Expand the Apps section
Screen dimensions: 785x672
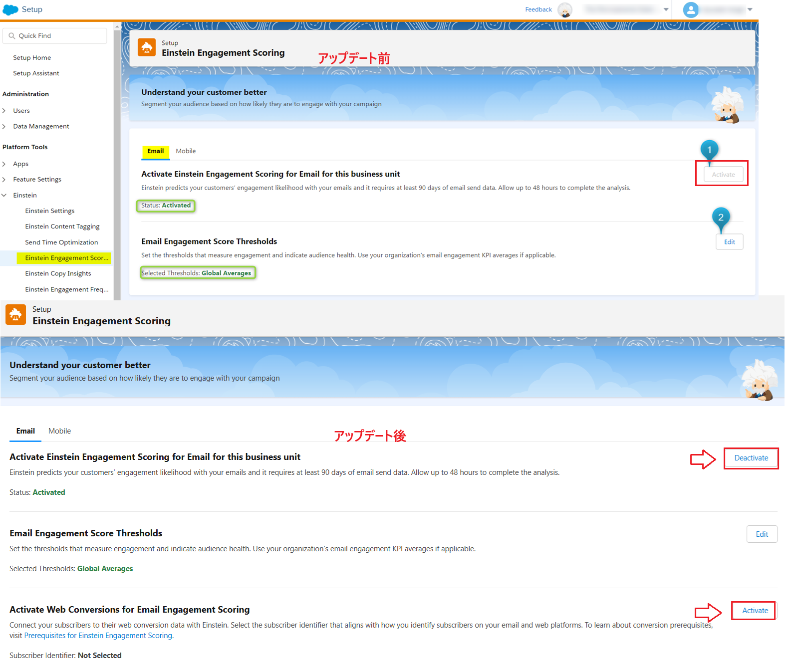click(x=4, y=164)
